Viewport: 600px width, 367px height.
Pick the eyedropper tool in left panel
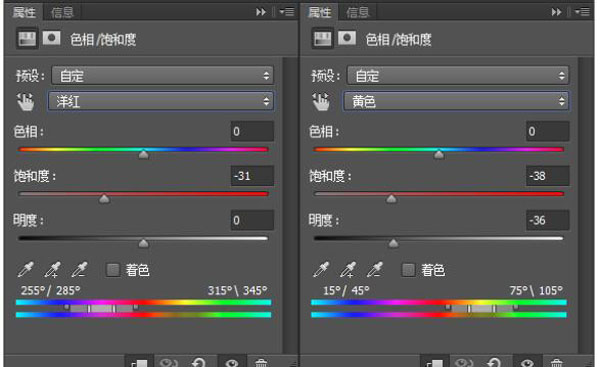26,269
